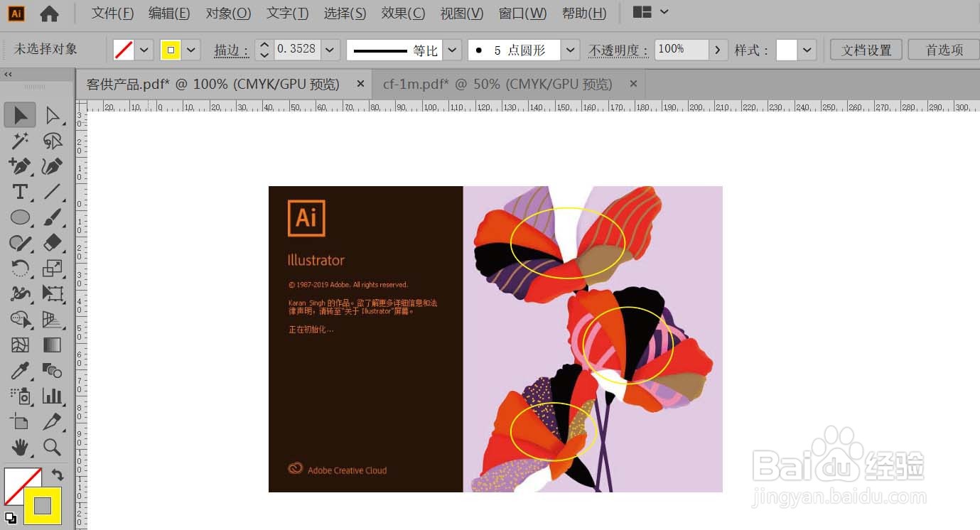Select the Blend tool
Viewport: 980px width, 530px height.
tap(53, 370)
